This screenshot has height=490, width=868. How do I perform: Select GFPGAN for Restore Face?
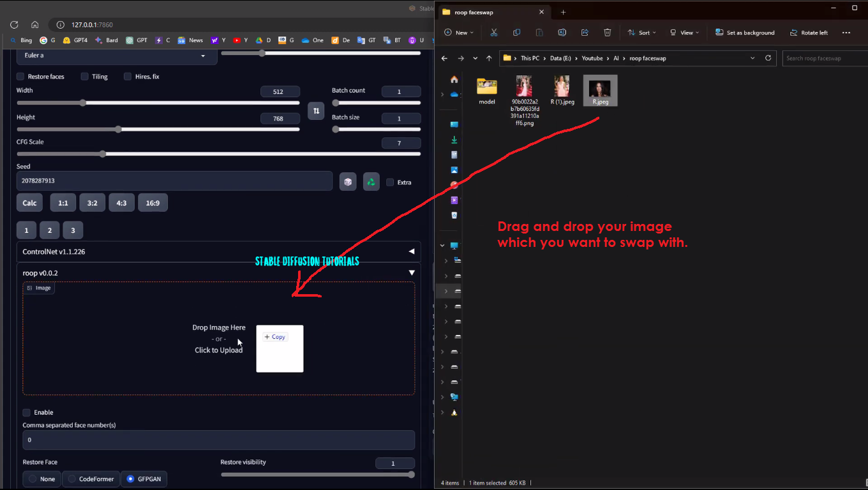click(x=144, y=479)
